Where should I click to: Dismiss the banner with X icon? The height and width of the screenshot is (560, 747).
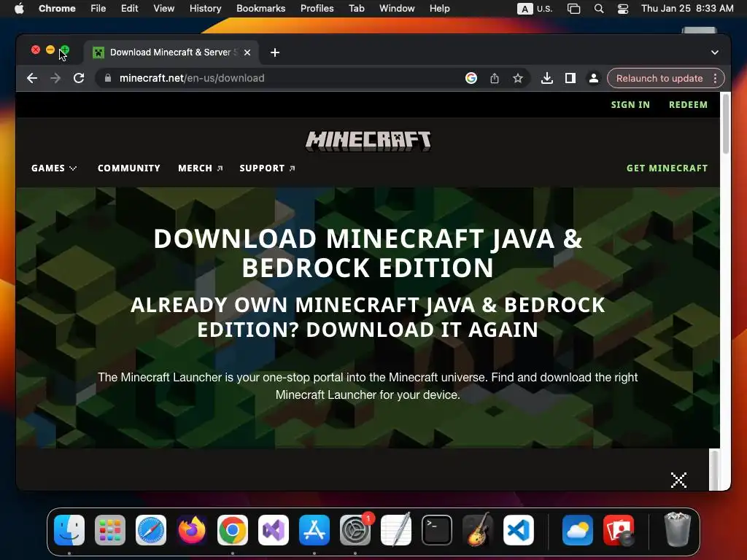[x=678, y=480]
